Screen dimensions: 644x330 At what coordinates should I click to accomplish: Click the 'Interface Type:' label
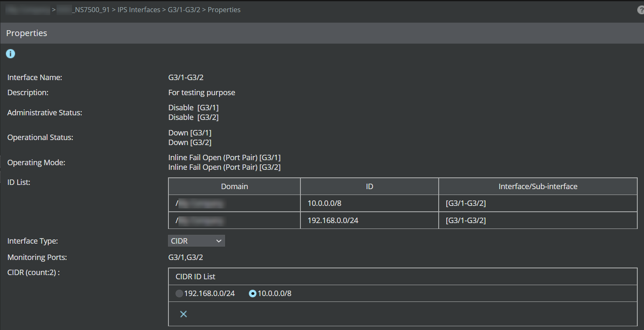tap(33, 241)
